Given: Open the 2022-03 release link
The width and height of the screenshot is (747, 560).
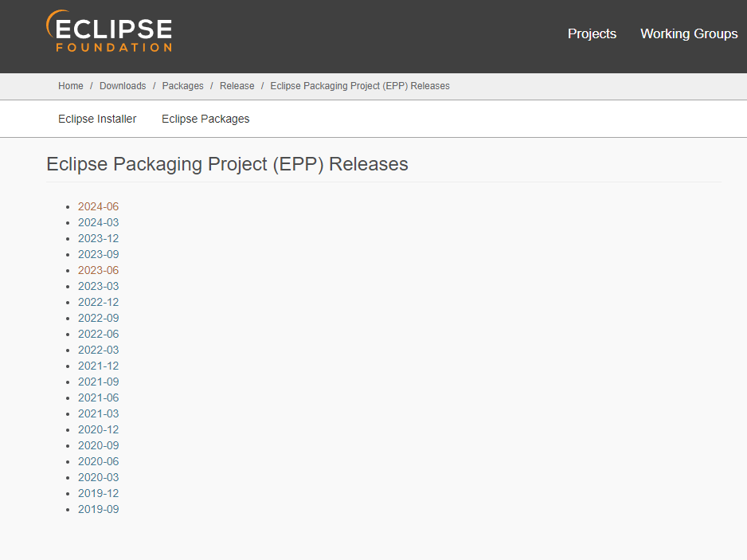Looking at the screenshot, I should point(98,350).
